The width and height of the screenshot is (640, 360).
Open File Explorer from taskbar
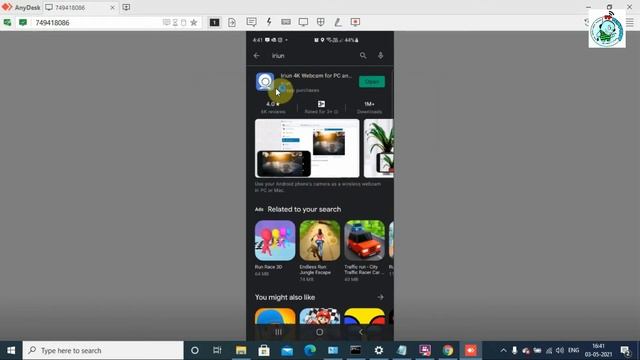[241, 350]
